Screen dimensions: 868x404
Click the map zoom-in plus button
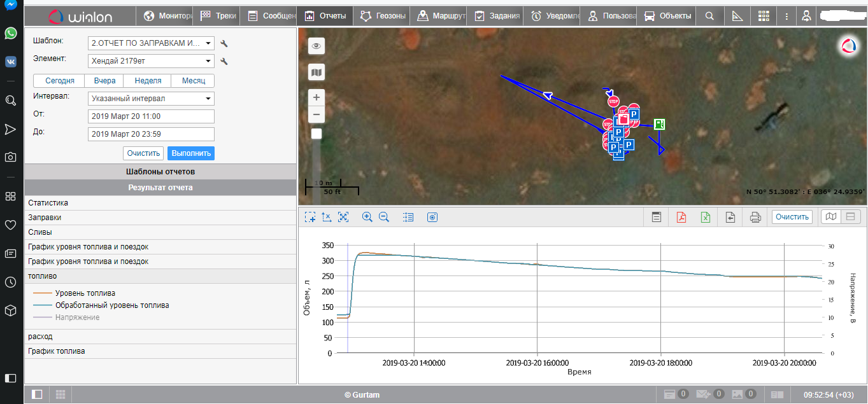(x=317, y=97)
